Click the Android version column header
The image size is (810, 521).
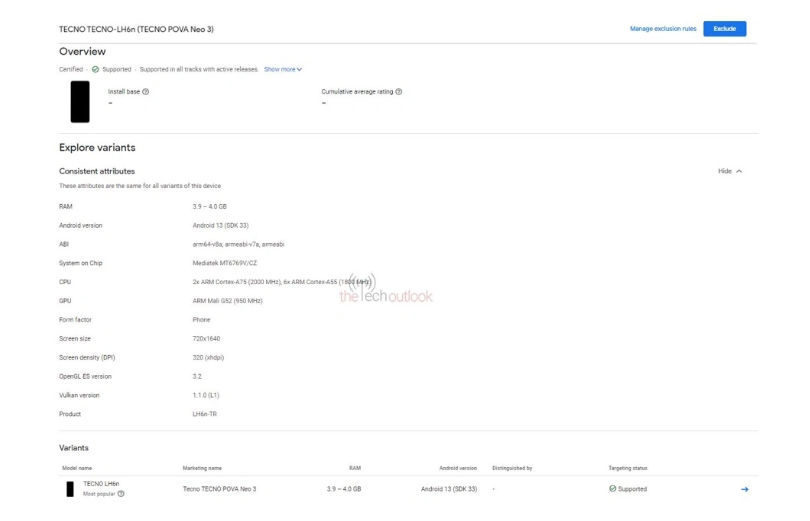[x=458, y=468]
